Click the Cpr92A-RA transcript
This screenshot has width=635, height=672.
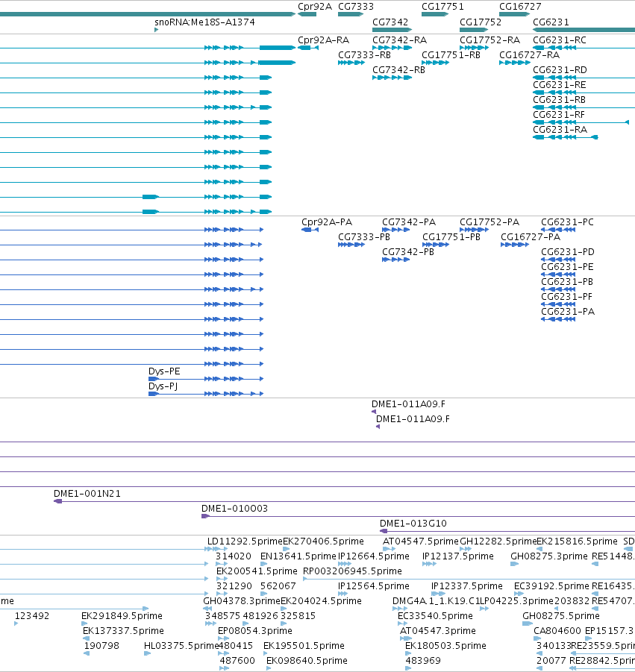click(x=308, y=48)
